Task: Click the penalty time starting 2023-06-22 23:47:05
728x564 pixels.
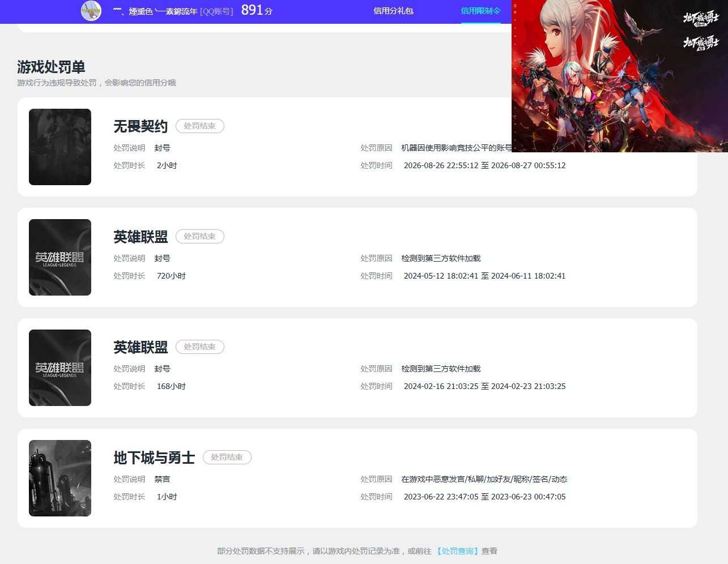Action: (x=484, y=497)
